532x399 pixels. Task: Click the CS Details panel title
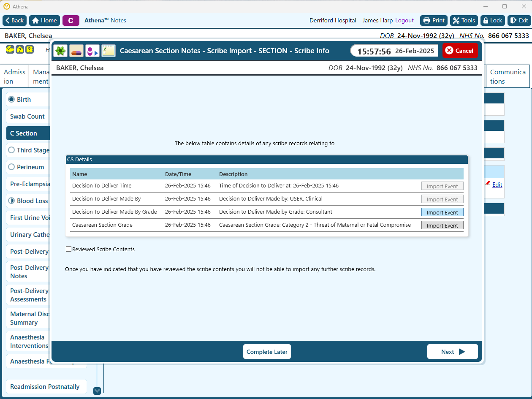coord(79,160)
